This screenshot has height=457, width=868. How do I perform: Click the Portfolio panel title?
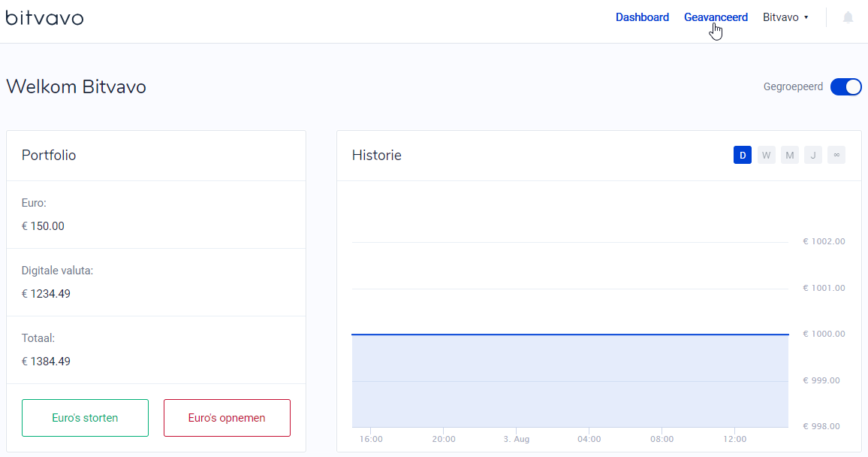pyautogui.click(x=49, y=155)
